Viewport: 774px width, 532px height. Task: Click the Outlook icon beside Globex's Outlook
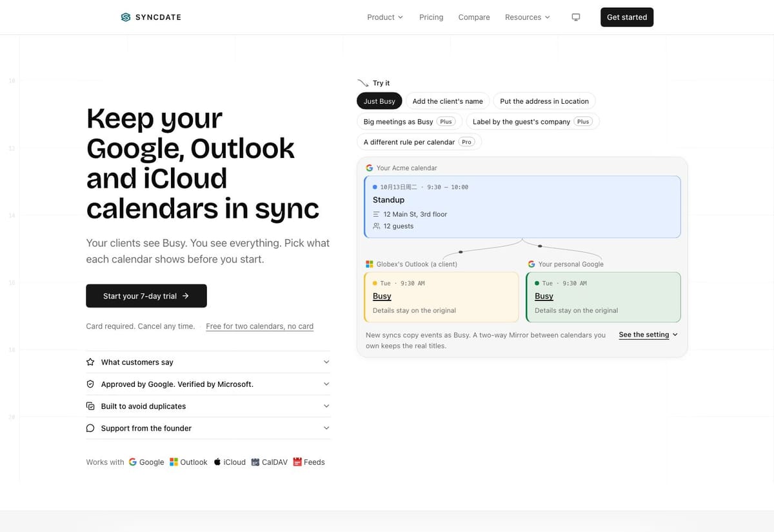coord(370,264)
